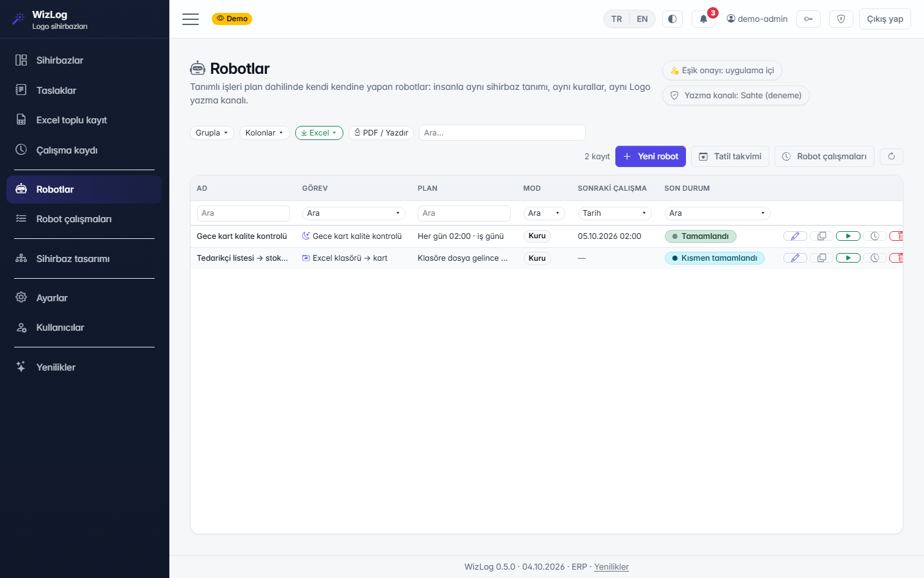
Task: Run the Tedarikçi listesi robot now
Action: coord(848,258)
